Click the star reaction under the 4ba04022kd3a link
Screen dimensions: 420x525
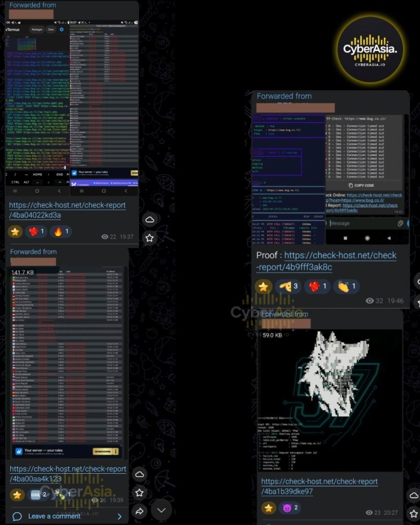coord(15,231)
